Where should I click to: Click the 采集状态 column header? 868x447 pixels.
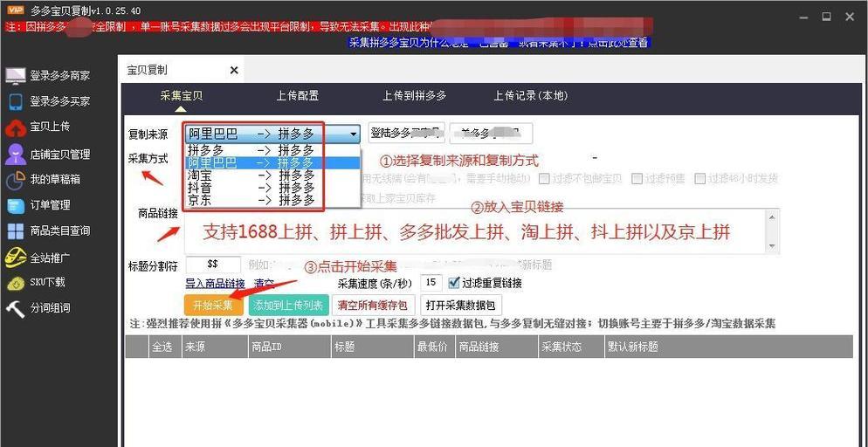(571, 347)
